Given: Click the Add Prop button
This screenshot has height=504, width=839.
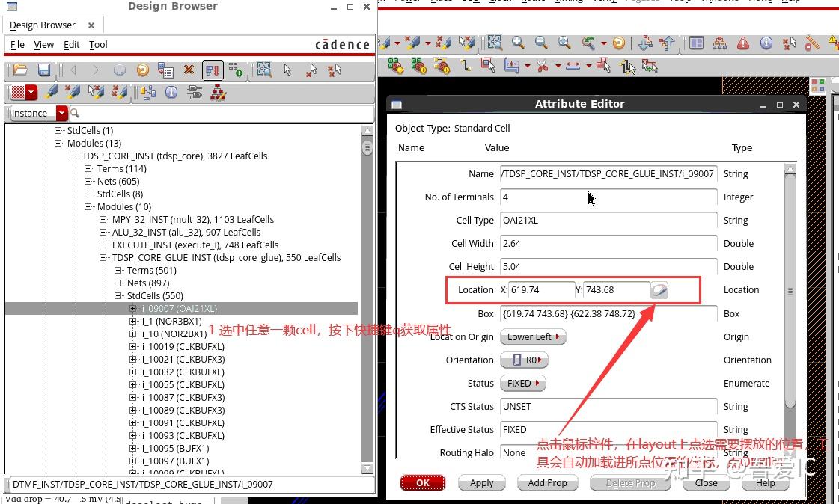Looking at the screenshot, I should [547, 482].
